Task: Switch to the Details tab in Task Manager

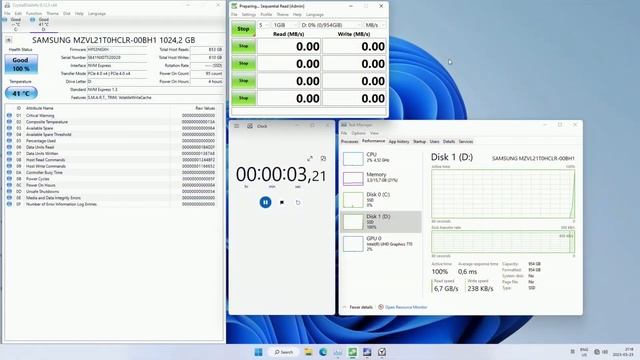Action: pyautogui.click(x=449, y=142)
